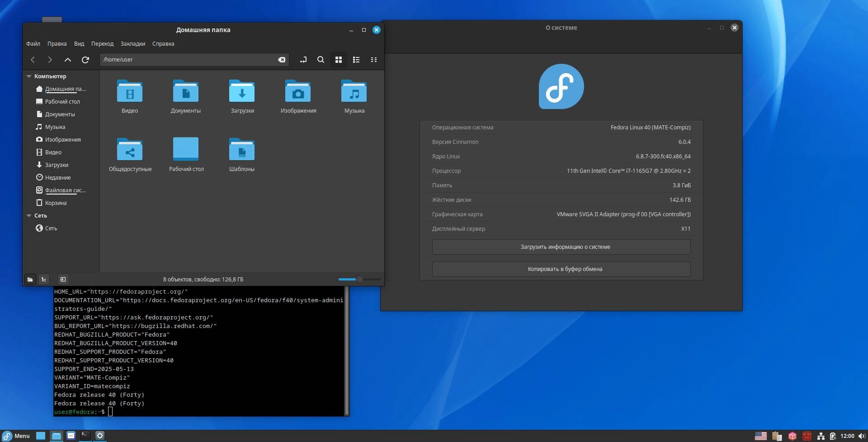Open the volume control tray icon
The height and width of the screenshot is (442, 868).
coord(862,436)
